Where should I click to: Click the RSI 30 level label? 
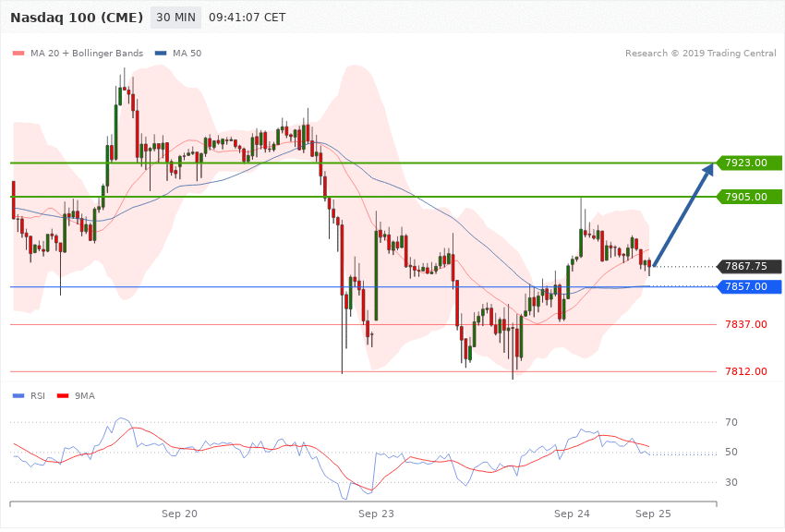click(x=731, y=482)
